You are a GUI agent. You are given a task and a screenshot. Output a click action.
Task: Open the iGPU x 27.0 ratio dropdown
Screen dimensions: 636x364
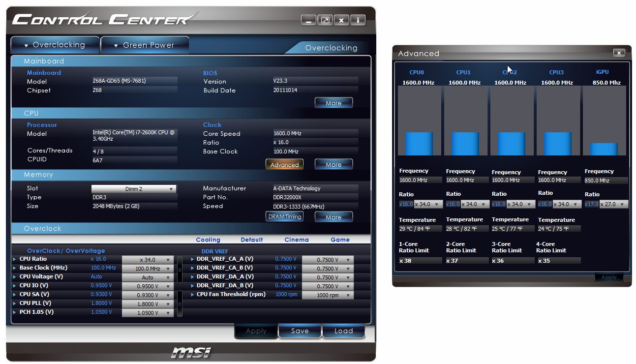coord(613,204)
